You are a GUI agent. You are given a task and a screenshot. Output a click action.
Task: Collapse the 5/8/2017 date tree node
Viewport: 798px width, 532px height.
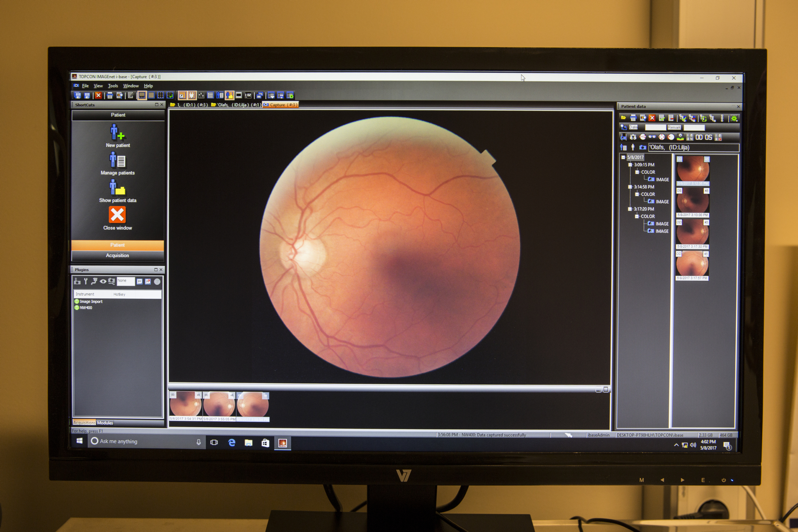coord(623,158)
